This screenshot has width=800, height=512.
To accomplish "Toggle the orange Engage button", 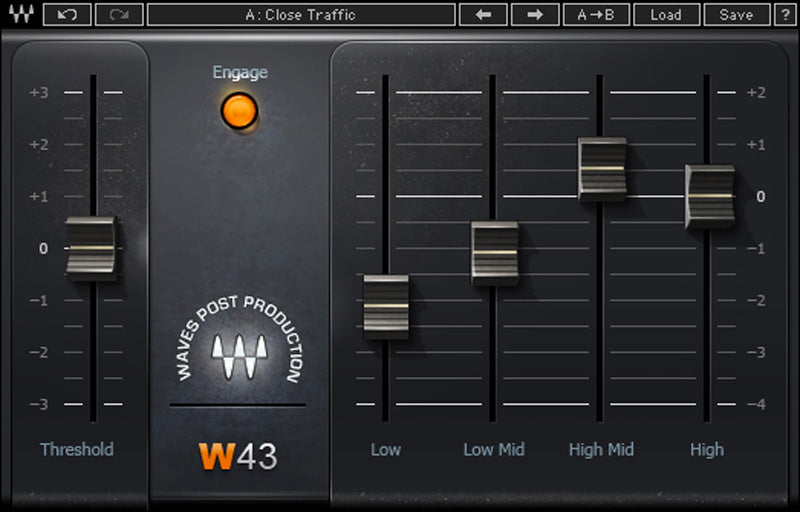I will click(239, 111).
